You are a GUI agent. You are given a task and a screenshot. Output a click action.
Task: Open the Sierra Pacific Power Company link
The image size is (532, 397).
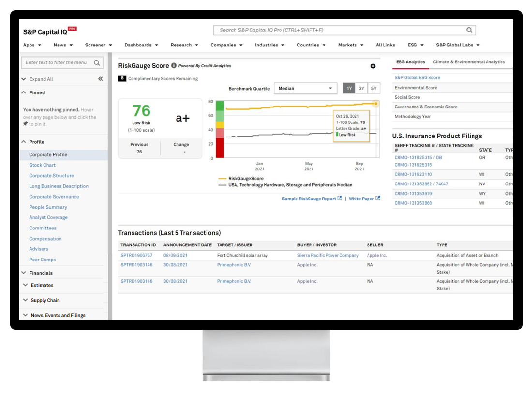click(328, 255)
